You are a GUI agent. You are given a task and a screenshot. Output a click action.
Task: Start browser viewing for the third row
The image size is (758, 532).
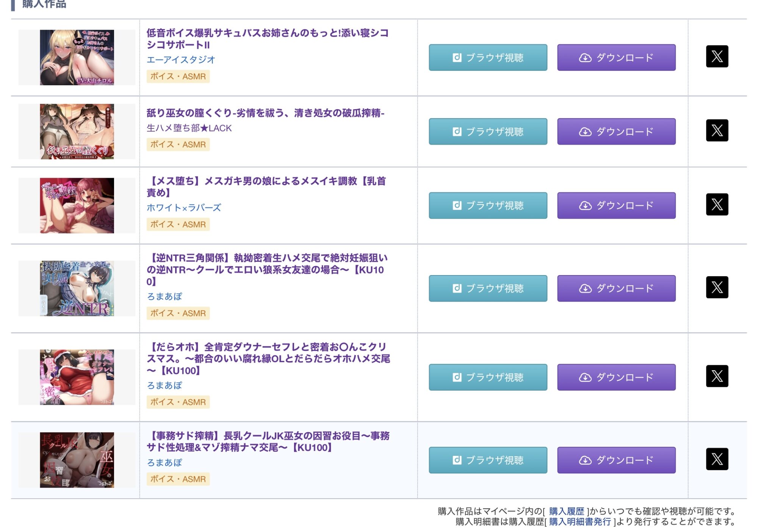[488, 205]
